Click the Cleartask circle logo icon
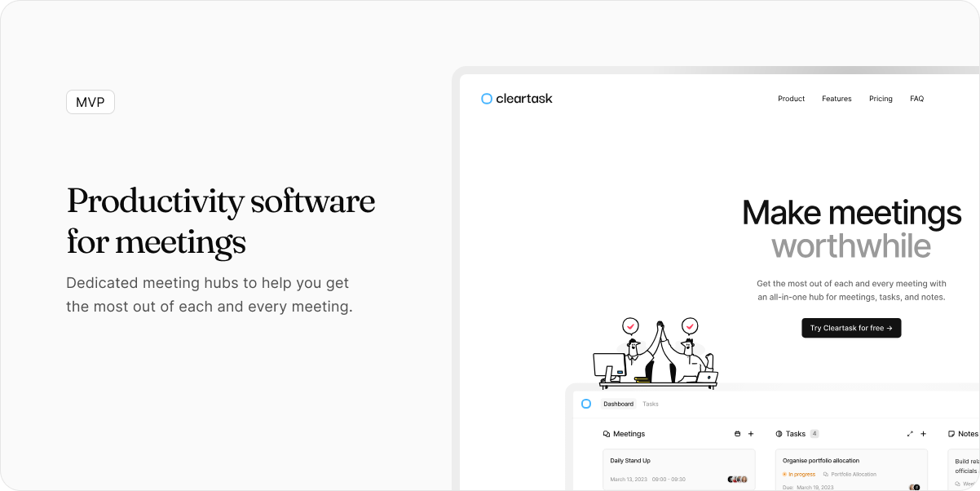 487,99
